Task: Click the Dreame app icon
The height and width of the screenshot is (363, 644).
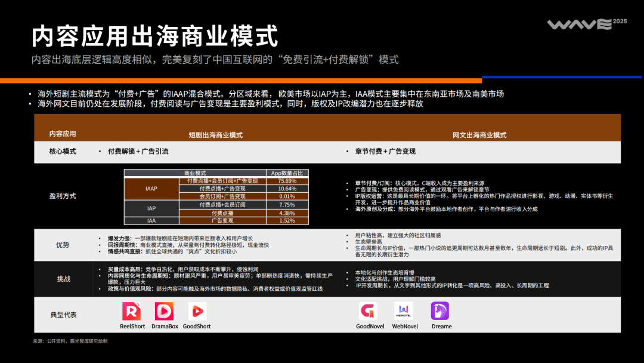Action: tap(439, 312)
